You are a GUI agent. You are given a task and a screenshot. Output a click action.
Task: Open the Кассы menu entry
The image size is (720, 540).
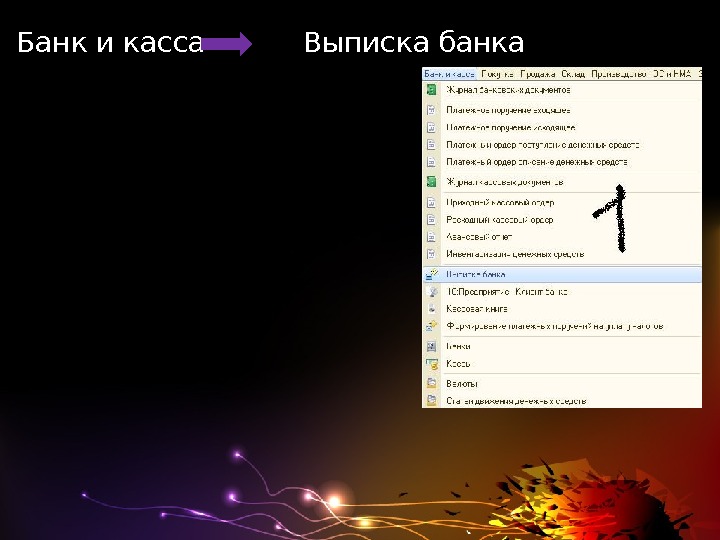[458, 364]
